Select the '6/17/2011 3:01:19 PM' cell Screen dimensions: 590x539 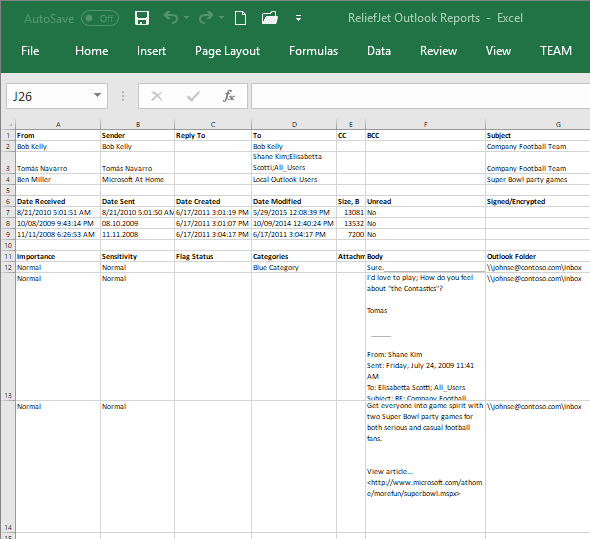coord(213,212)
